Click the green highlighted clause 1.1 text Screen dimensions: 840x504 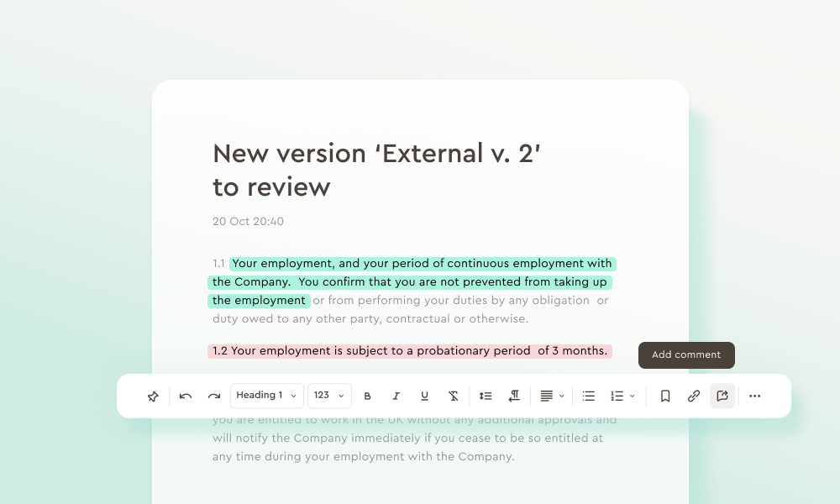412,281
